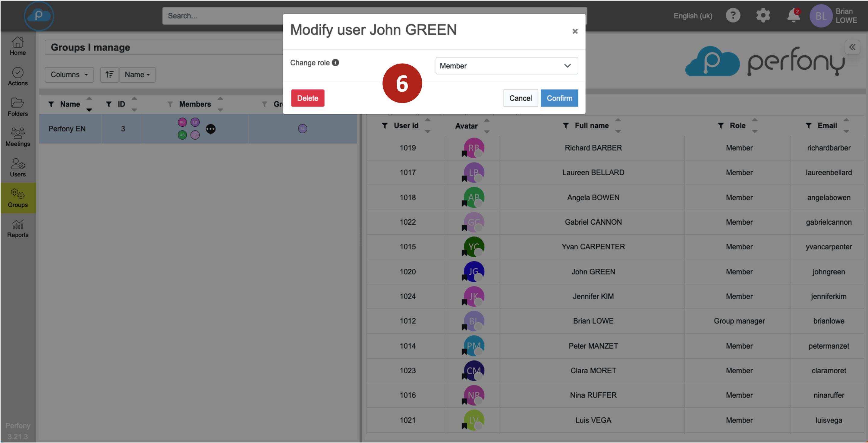Click the blue Confirm button
868x443 pixels.
pos(559,98)
